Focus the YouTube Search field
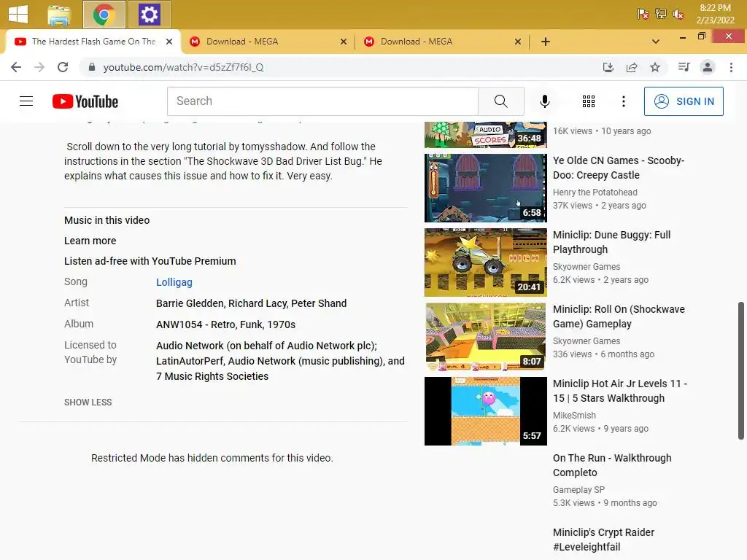747x560 pixels. pos(322,101)
